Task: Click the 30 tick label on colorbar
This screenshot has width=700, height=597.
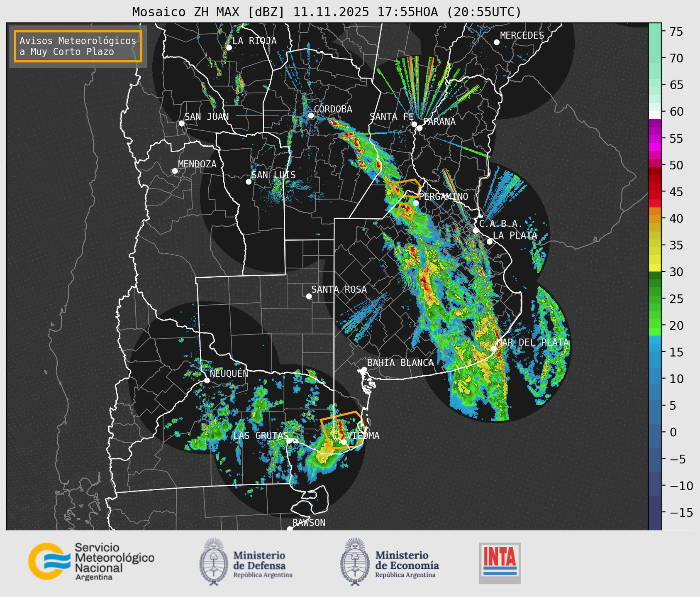Action: click(676, 272)
